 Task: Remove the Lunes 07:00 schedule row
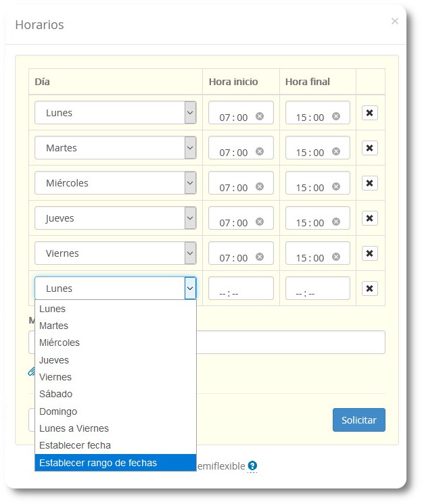(369, 113)
